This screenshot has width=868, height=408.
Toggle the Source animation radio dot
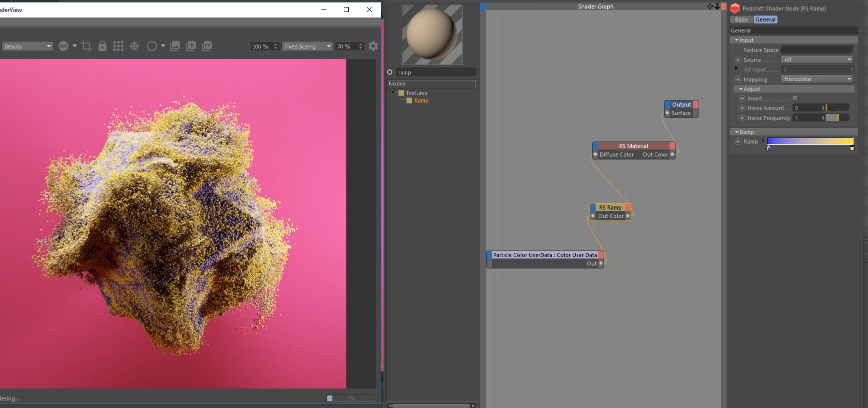point(738,60)
